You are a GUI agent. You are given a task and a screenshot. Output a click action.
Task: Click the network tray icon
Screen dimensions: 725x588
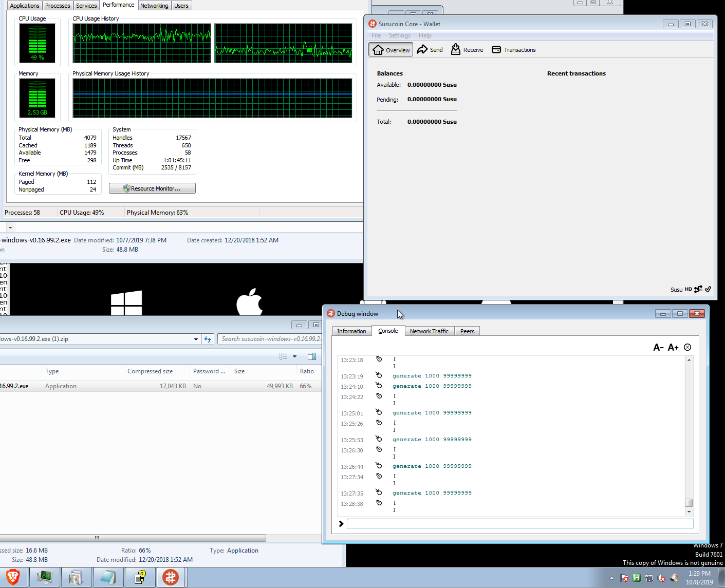(649, 578)
